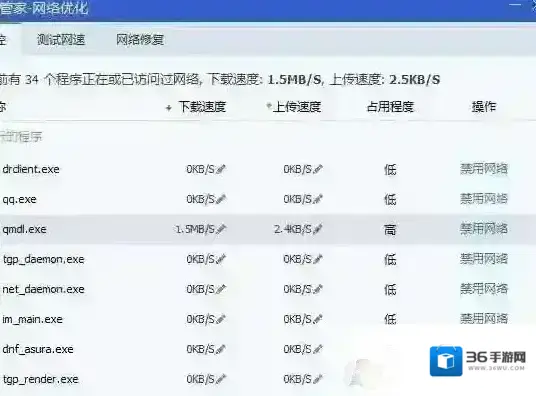Click the total upload speed 2.5KB/S summary
Screen dimensions: 536x396
pyautogui.click(x=415, y=80)
